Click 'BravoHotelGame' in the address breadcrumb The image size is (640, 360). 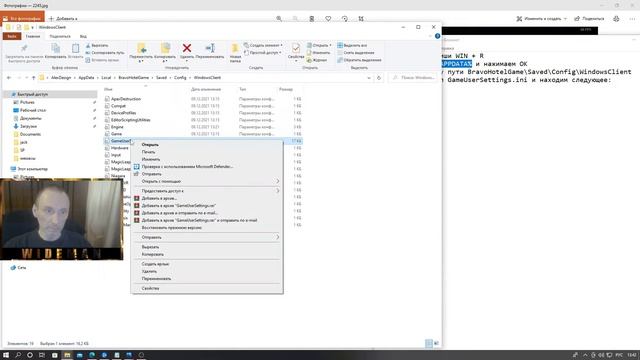pyautogui.click(x=133, y=78)
